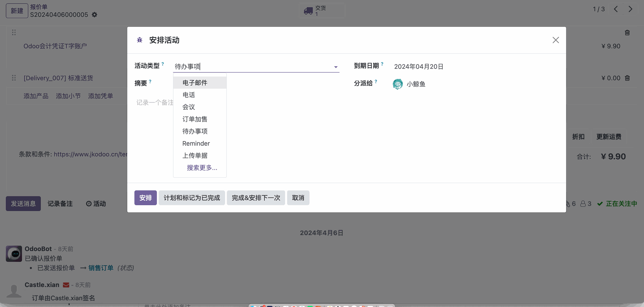The width and height of the screenshot is (644, 307).
Task: Go to the previous record arrow
Action: coord(616,9)
